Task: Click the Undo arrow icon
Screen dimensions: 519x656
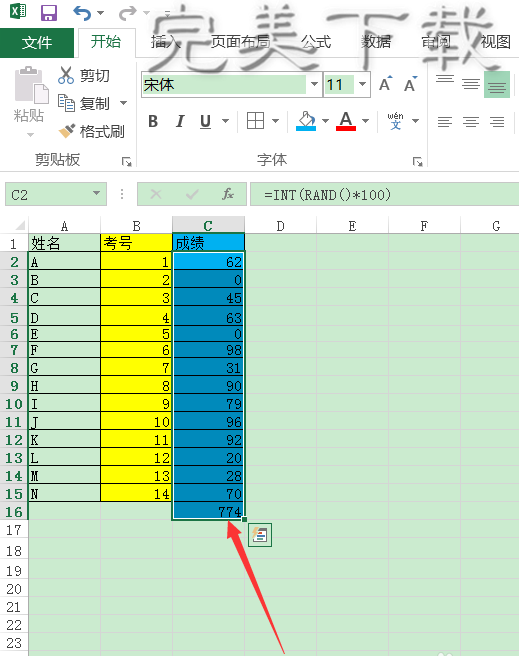Action: coord(82,13)
